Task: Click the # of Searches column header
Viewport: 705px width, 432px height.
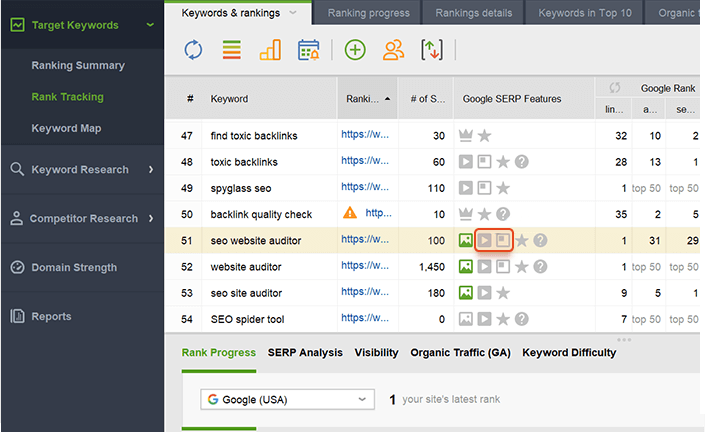Action: (x=427, y=98)
